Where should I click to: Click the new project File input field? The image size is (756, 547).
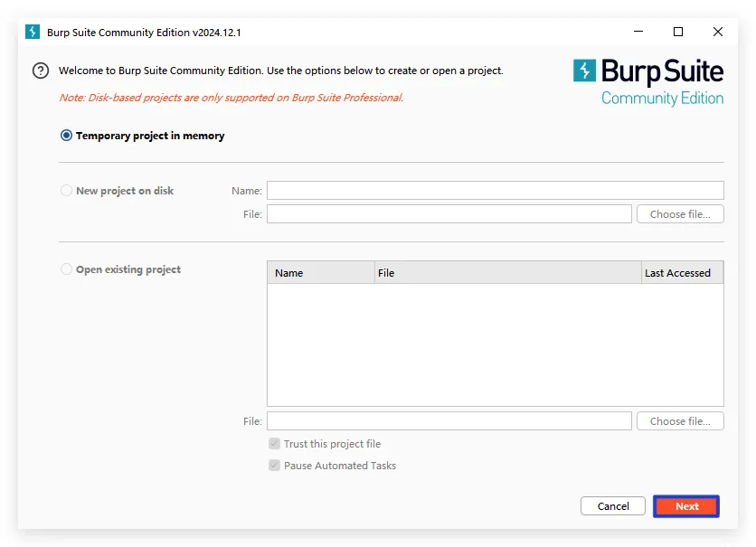click(x=449, y=214)
